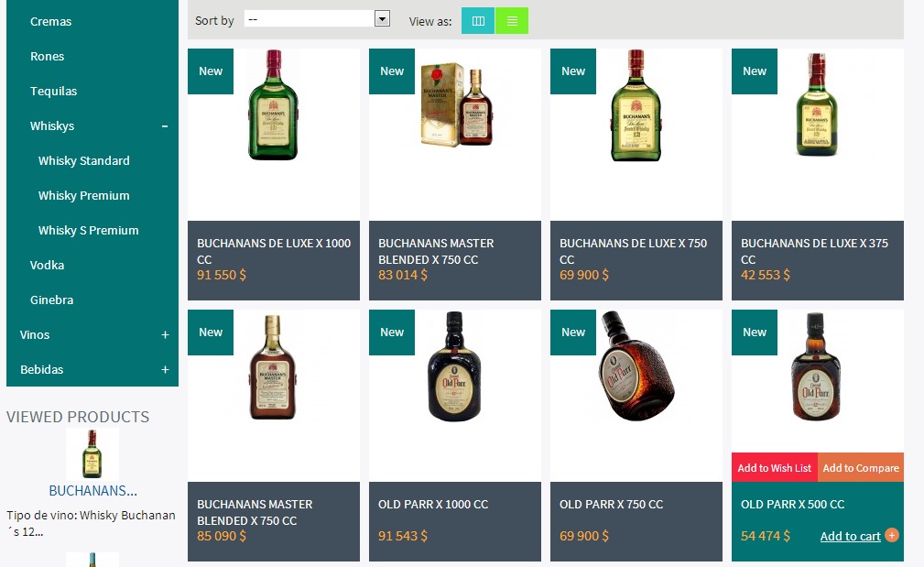Open the Rones category
924x567 pixels.
coord(47,56)
